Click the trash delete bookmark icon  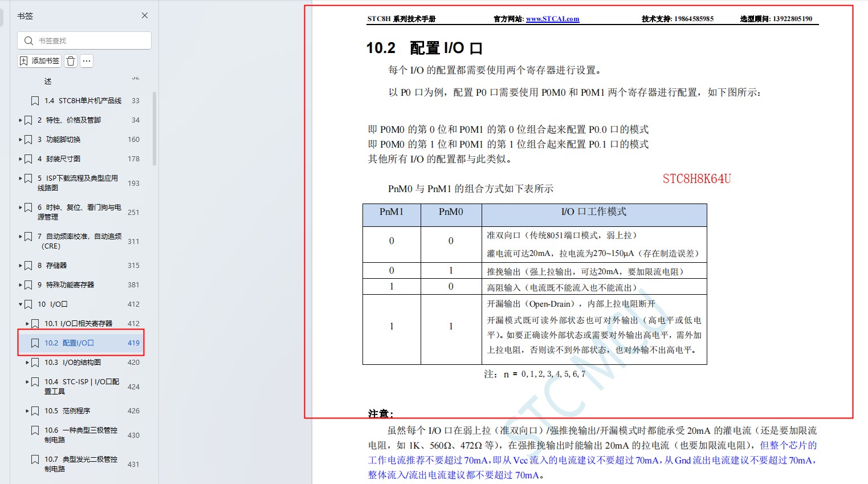click(71, 61)
